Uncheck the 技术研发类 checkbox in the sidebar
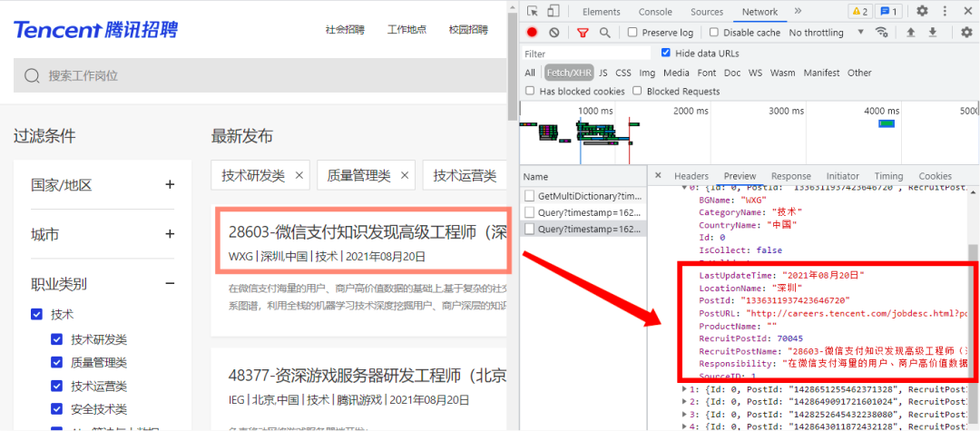 [x=57, y=339]
